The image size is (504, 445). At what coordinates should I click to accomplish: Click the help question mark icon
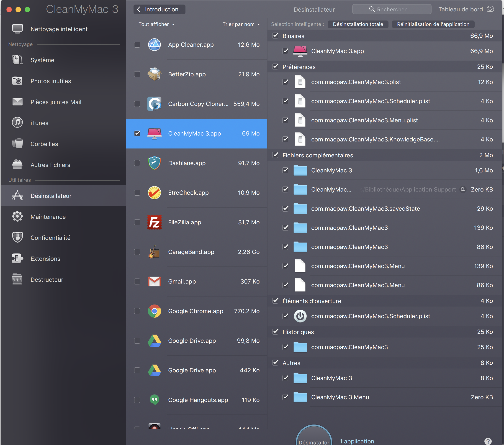click(x=488, y=441)
